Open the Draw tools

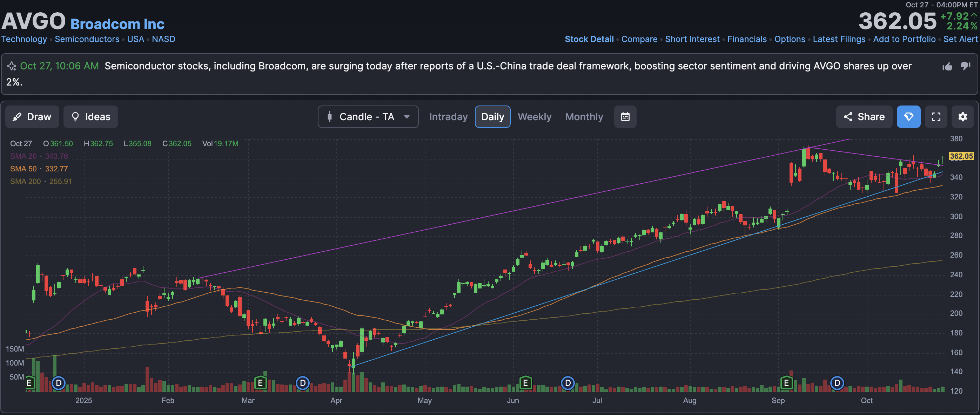(x=32, y=117)
